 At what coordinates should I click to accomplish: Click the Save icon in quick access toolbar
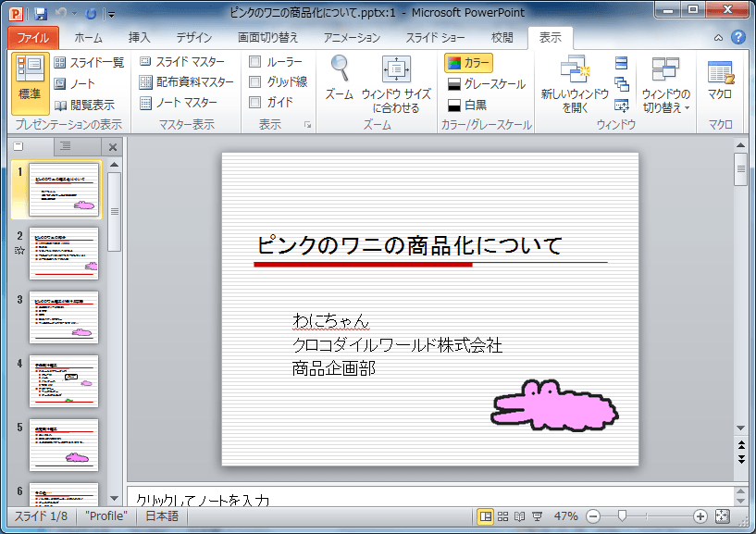(41, 14)
